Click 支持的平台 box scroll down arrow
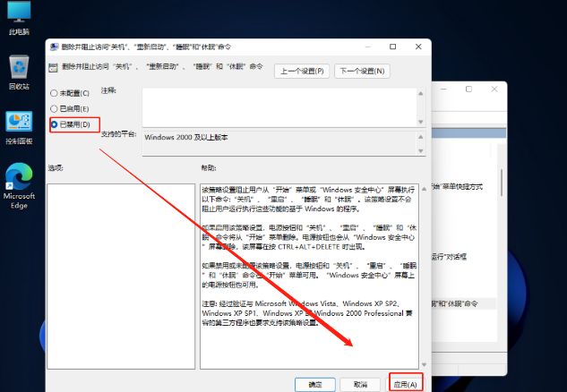Viewport: 567px width, 392px height. pyautogui.click(x=421, y=150)
